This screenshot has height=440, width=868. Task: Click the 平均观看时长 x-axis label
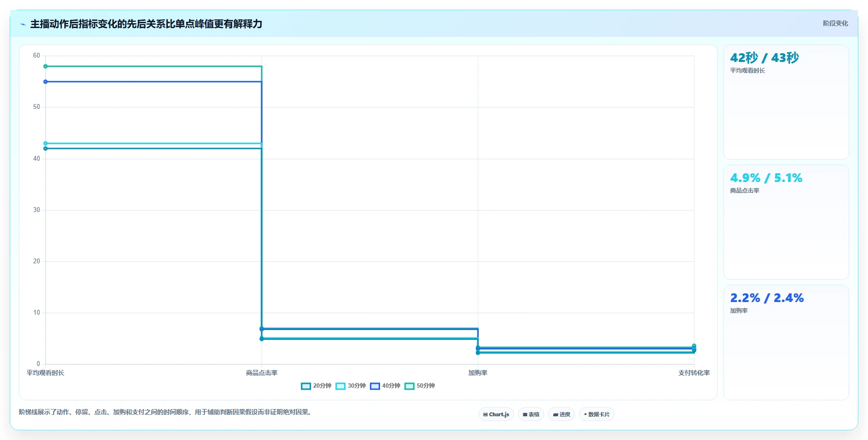pyautogui.click(x=45, y=373)
